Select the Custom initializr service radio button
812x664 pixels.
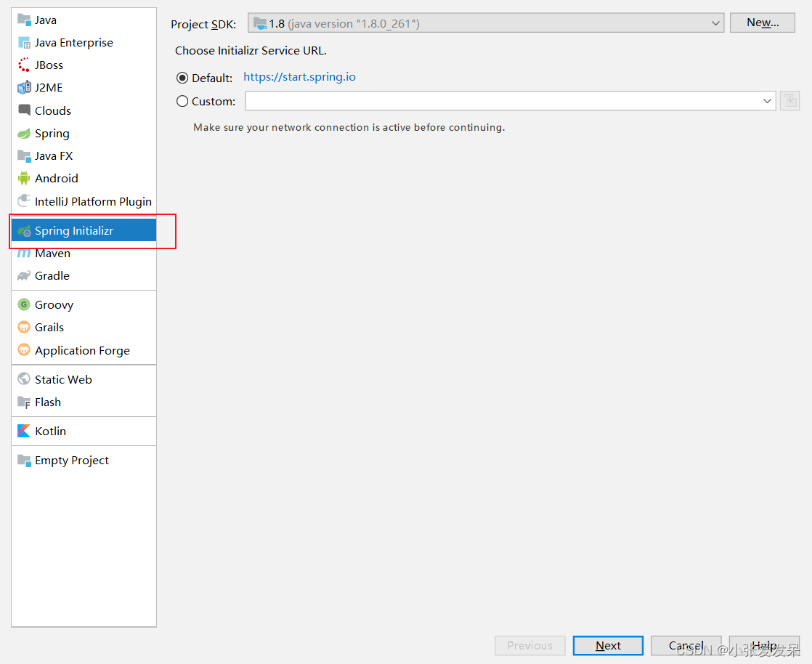pos(182,101)
